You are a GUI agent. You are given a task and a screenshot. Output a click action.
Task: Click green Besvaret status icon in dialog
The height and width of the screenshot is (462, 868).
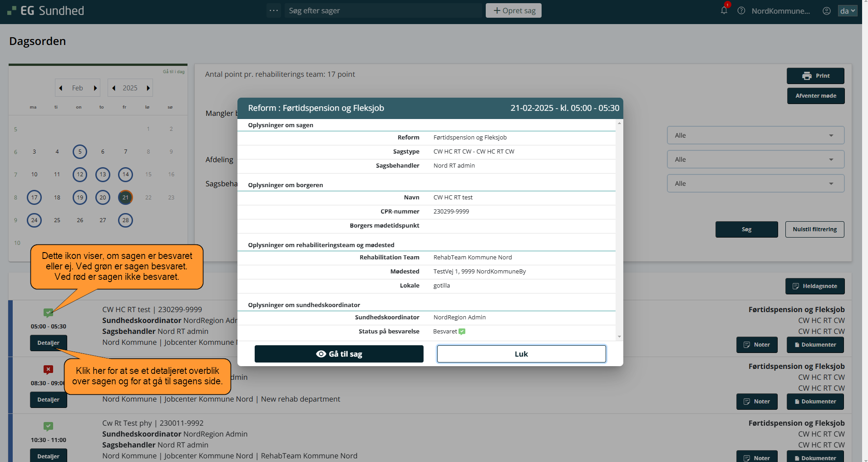pos(462,332)
